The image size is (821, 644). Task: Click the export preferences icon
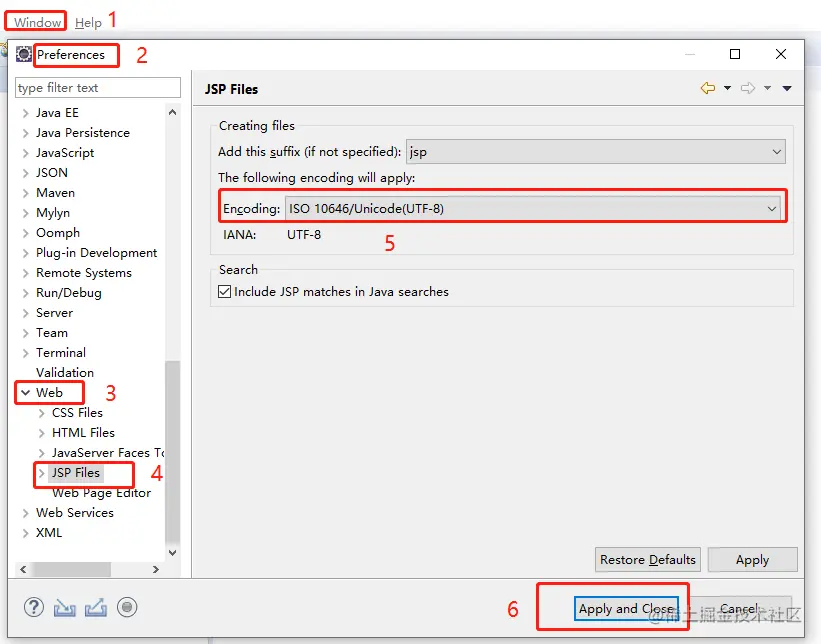96,607
